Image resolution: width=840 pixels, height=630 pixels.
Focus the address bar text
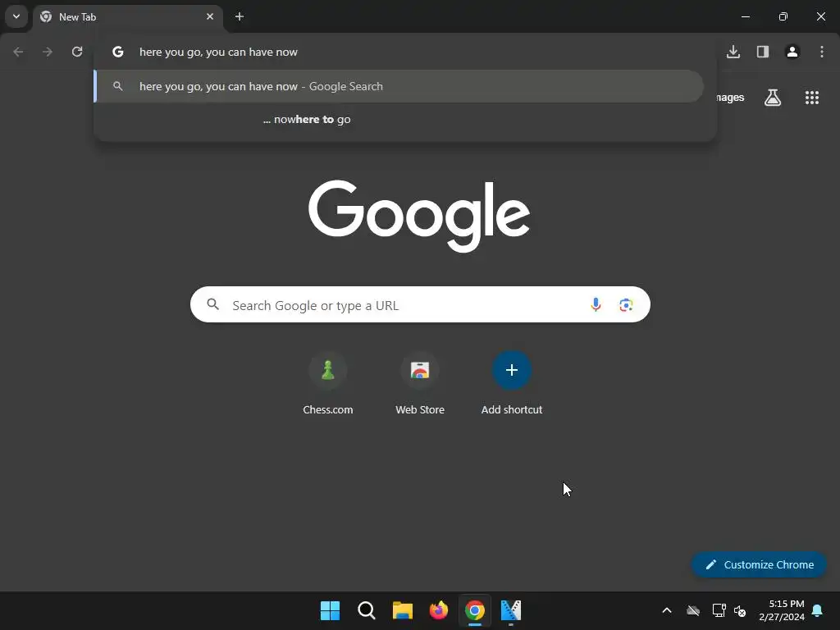pos(218,52)
